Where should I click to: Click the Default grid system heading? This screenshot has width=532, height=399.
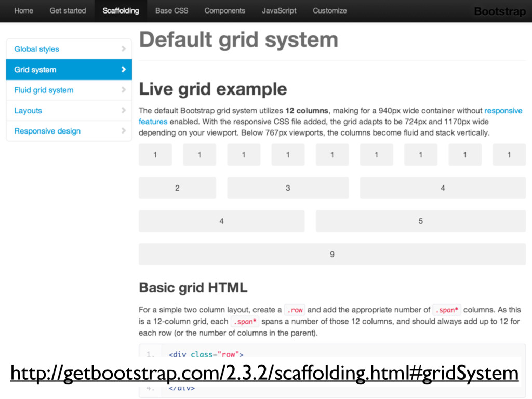pyautogui.click(x=238, y=39)
